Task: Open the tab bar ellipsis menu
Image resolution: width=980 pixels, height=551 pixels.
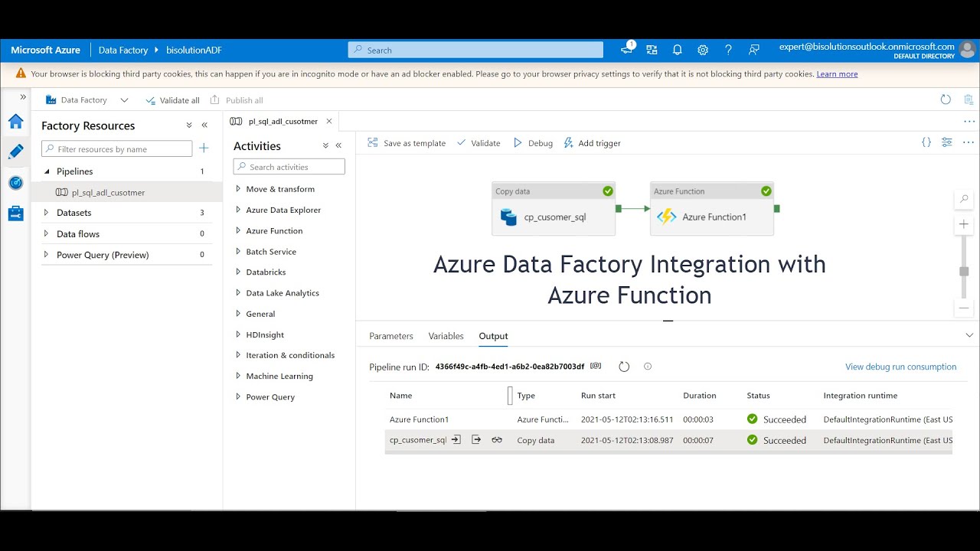Action: pos(969,122)
